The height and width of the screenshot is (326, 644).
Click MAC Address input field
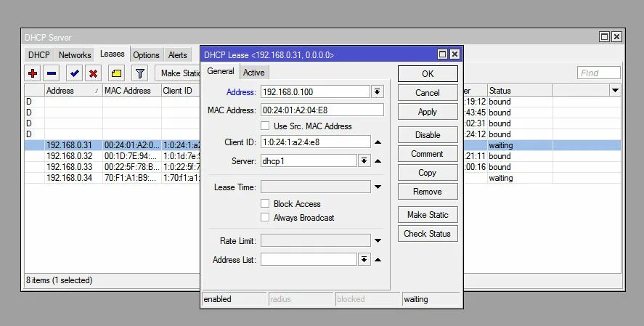[x=322, y=110]
